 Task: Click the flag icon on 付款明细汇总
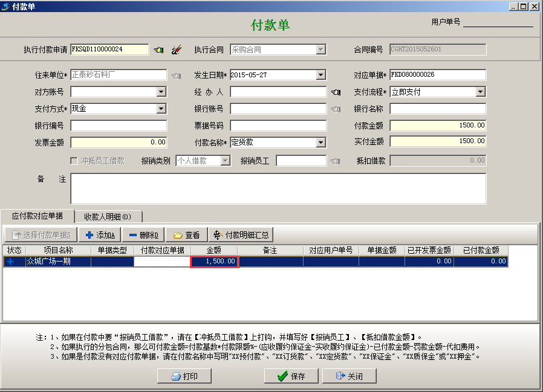(x=218, y=234)
